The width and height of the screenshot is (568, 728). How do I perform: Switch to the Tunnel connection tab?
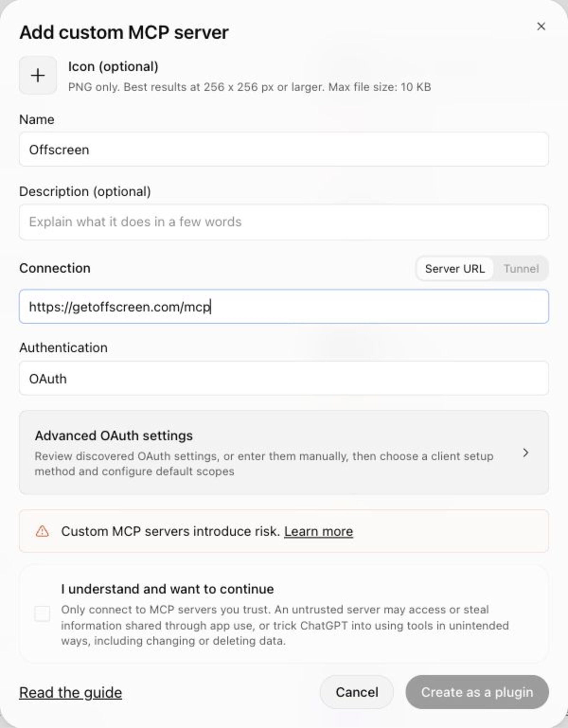click(521, 269)
